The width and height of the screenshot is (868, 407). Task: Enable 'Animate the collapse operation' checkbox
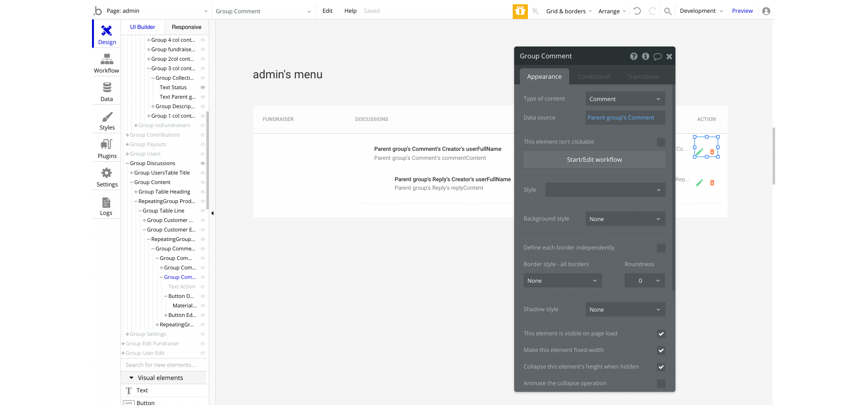tap(661, 384)
